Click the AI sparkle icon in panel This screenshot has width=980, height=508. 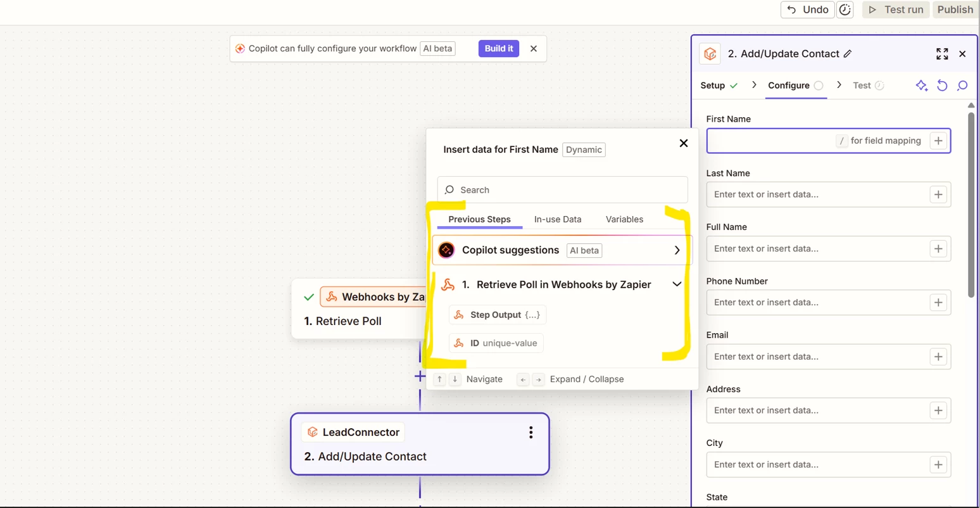coord(922,86)
